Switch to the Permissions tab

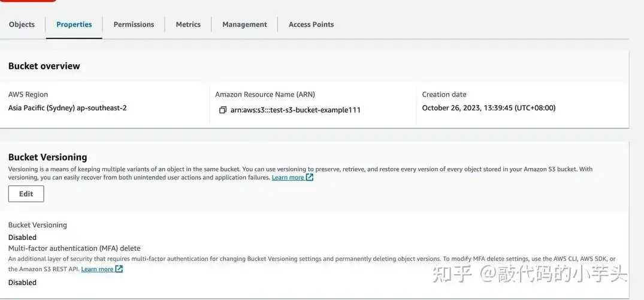pos(134,24)
